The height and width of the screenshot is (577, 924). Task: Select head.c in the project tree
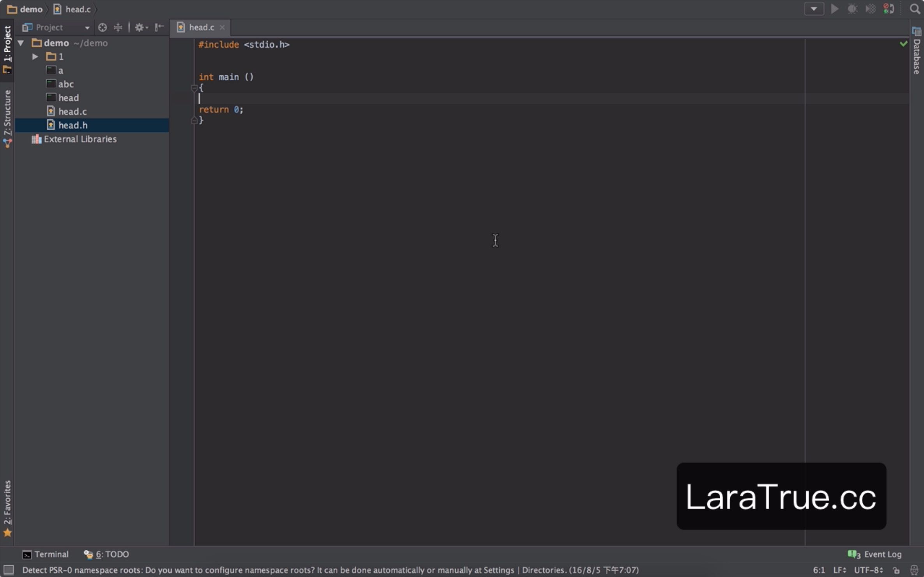[x=72, y=111]
